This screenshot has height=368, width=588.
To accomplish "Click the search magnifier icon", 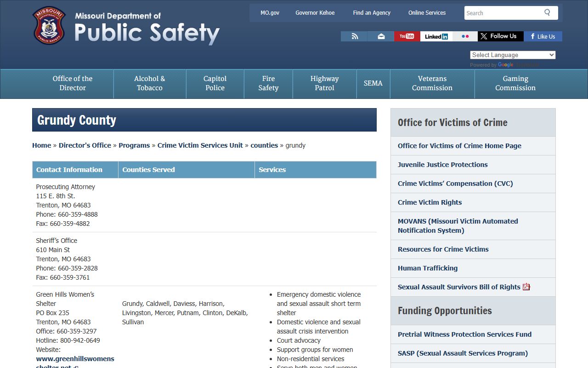I will [547, 12].
